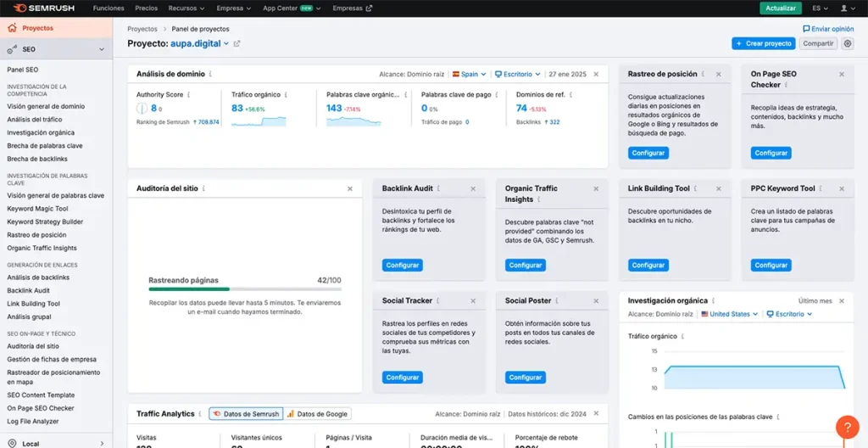Expand the Local sidebar section
The height and width of the screenshot is (448, 868).
click(x=102, y=444)
